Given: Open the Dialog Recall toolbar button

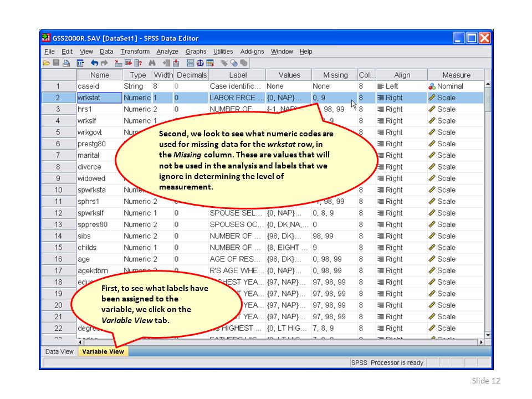Looking at the screenshot, I should (x=80, y=63).
